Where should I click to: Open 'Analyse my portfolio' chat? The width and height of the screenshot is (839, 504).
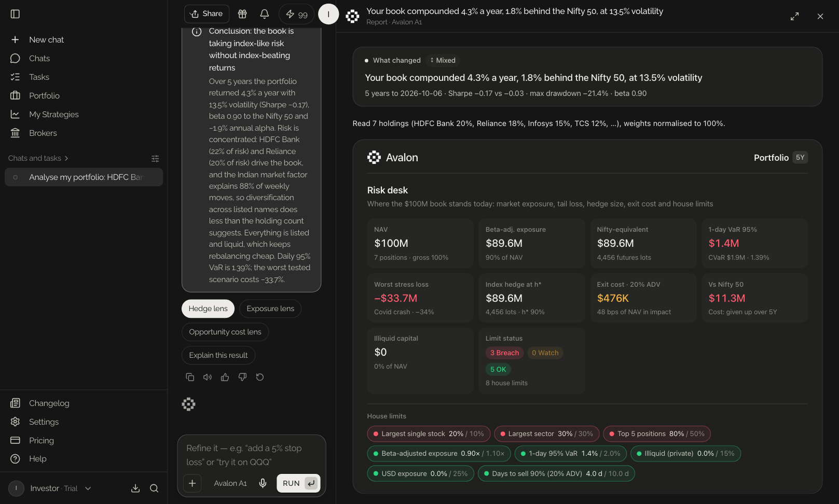click(84, 177)
